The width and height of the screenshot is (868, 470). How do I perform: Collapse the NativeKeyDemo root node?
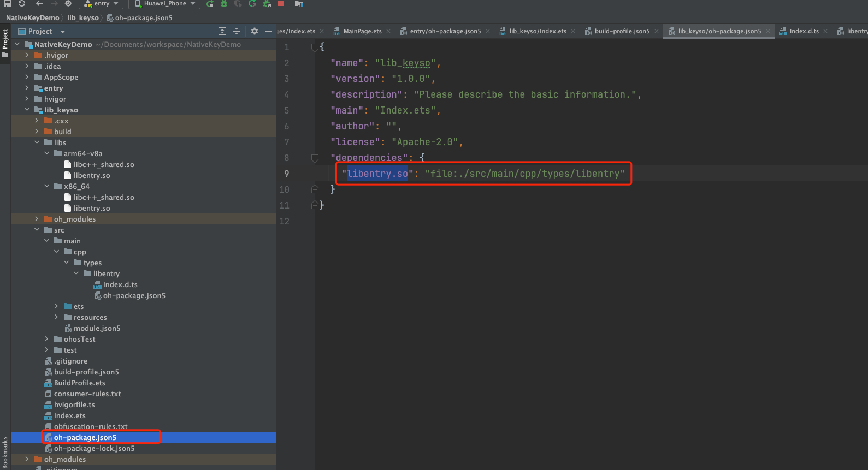click(x=17, y=44)
